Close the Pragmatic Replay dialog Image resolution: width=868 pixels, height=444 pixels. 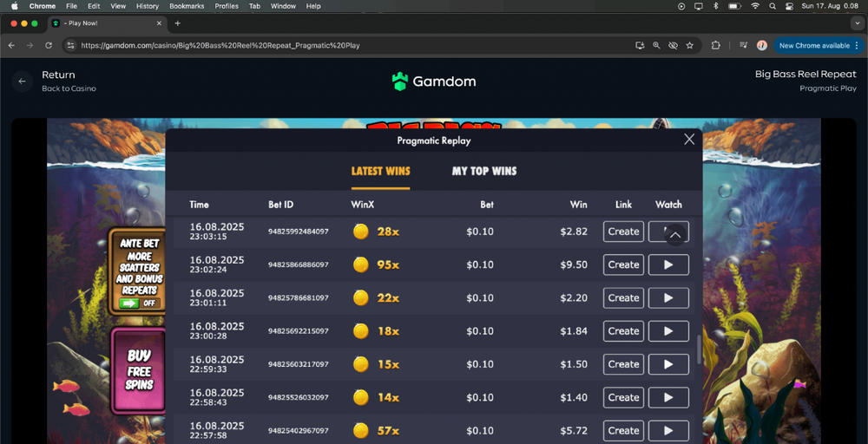[689, 140]
